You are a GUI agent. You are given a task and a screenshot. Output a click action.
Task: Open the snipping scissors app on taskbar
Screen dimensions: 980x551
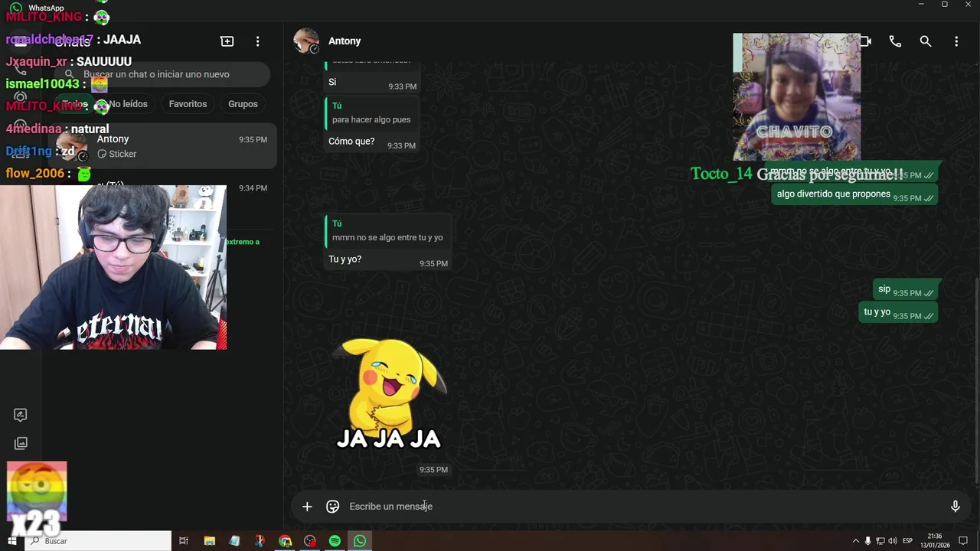[260, 541]
